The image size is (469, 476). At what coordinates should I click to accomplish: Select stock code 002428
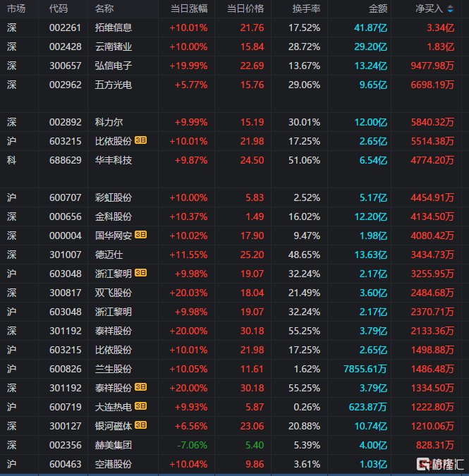coord(66,47)
